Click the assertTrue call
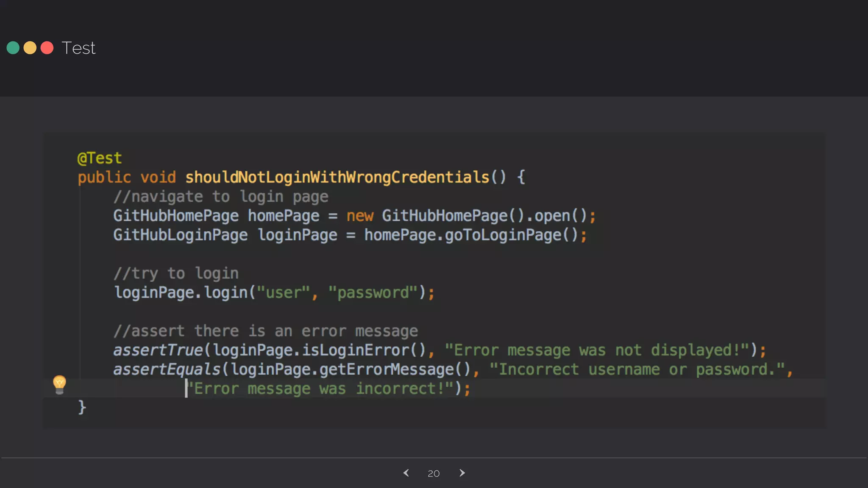 158,350
